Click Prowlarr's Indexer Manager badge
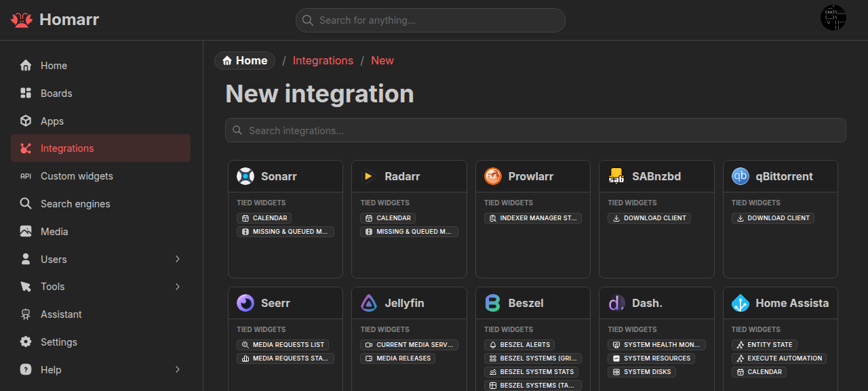This screenshot has width=868, height=391. click(x=533, y=218)
